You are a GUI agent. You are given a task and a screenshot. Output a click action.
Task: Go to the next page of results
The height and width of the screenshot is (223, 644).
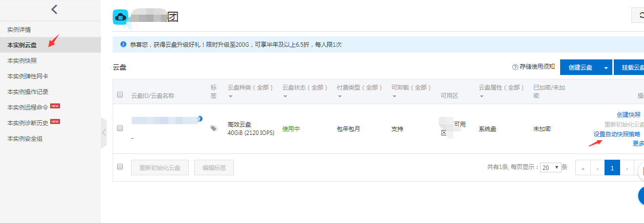point(627,167)
